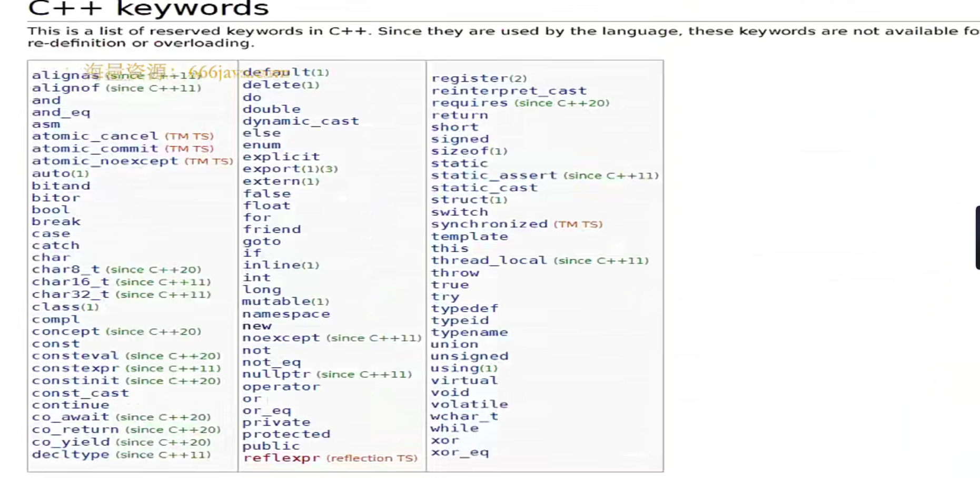This screenshot has height=478, width=980.
Task: Select the constinit keyword
Action: click(x=75, y=381)
